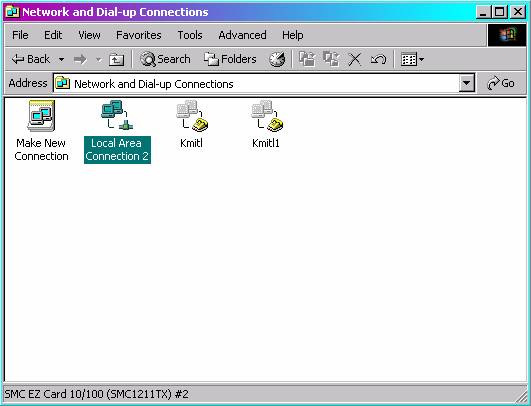Open the Favorites menu

coord(139,35)
